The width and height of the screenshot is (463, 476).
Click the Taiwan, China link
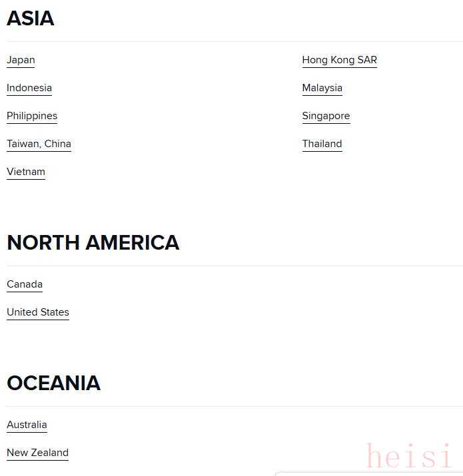click(x=39, y=144)
